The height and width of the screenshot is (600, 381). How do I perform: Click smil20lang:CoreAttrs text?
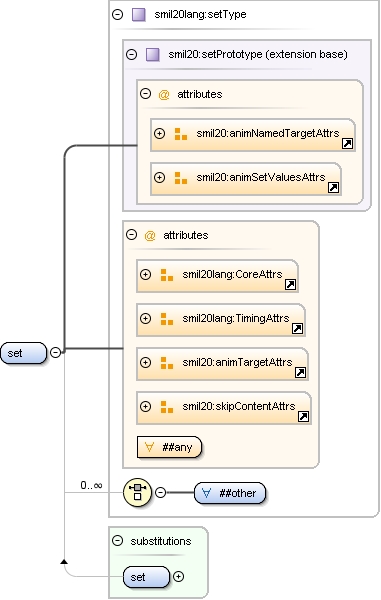click(232, 274)
